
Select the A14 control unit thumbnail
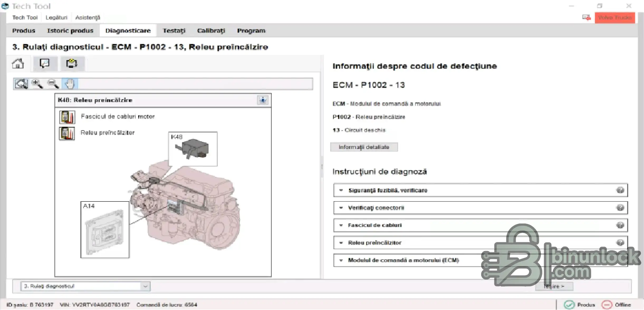click(105, 230)
